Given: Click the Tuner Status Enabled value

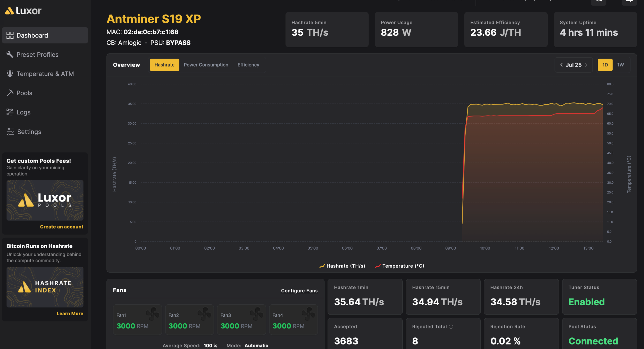Looking at the screenshot, I should (x=586, y=302).
